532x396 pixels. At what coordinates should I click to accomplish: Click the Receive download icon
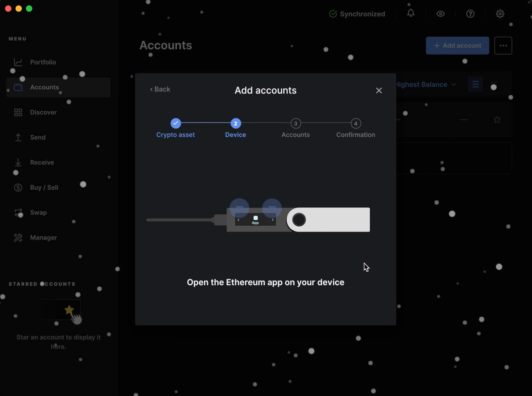[x=18, y=163]
